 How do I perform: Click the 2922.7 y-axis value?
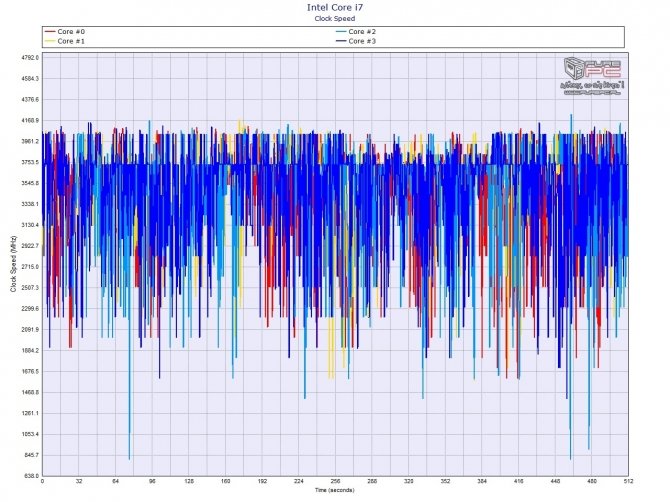pyautogui.click(x=31, y=246)
